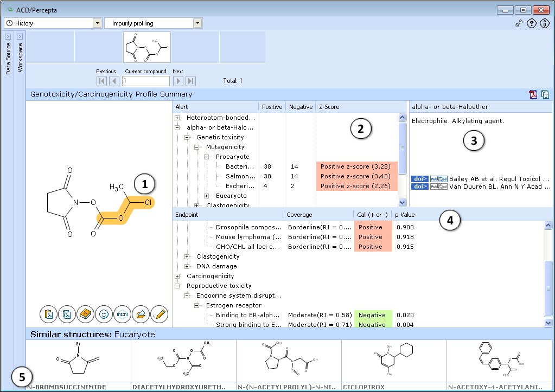Viewport: 555px width, 392px height.
Task: Go to the next compound
Action: point(178,81)
